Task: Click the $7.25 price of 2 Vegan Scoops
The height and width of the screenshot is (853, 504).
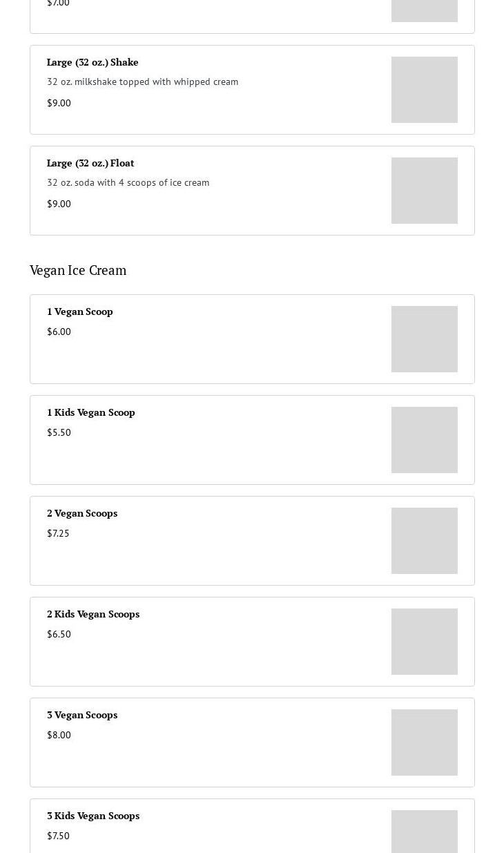Action: click(58, 533)
